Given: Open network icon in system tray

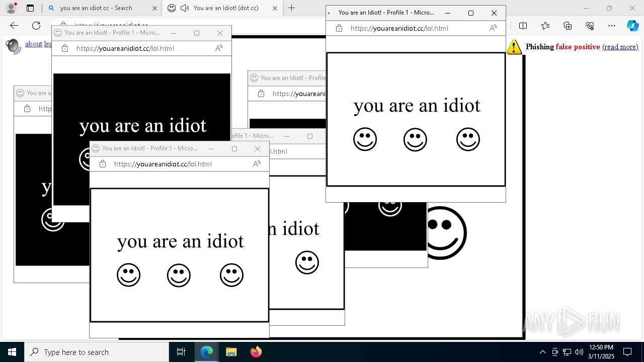Looking at the screenshot, I should [x=567, y=352].
